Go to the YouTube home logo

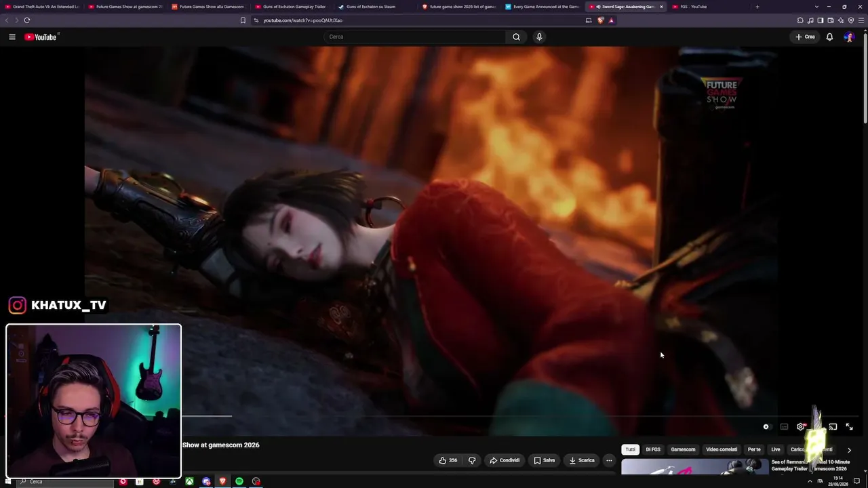(x=41, y=37)
